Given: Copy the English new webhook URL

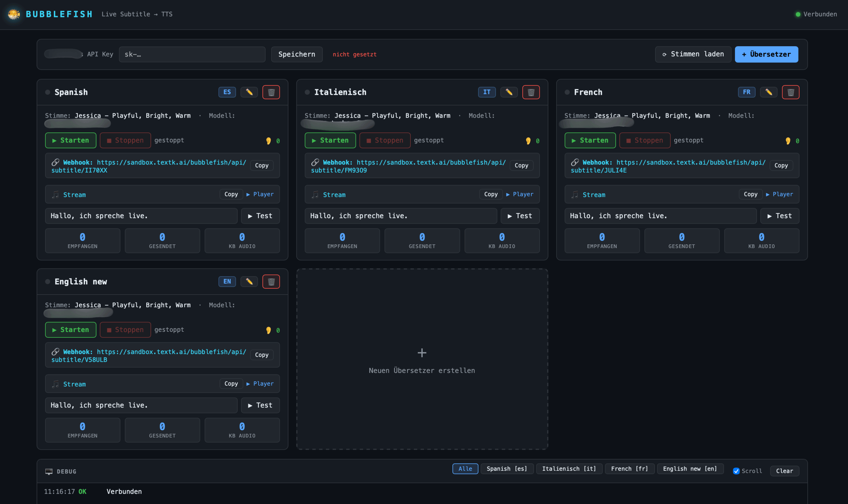Looking at the screenshot, I should [x=261, y=355].
